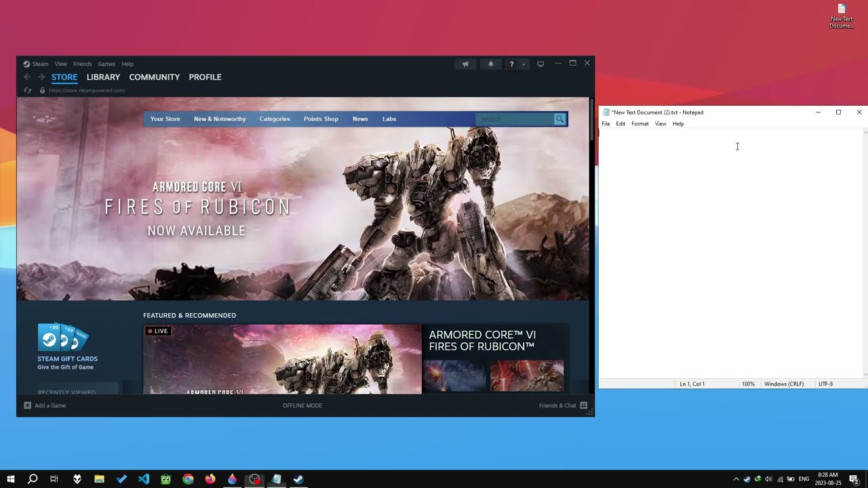Open Labs in the store navigation
Viewport: 868px width, 488px height.
click(389, 119)
